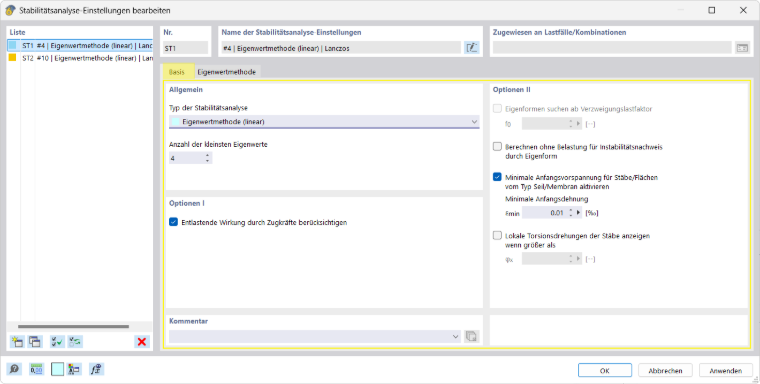Confirm with the OK button
The width and height of the screenshot is (760, 384).
(x=604, y=370)
